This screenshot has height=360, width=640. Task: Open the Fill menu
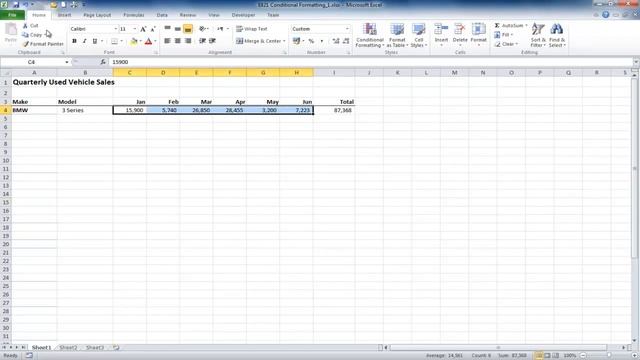pos(504,35)
